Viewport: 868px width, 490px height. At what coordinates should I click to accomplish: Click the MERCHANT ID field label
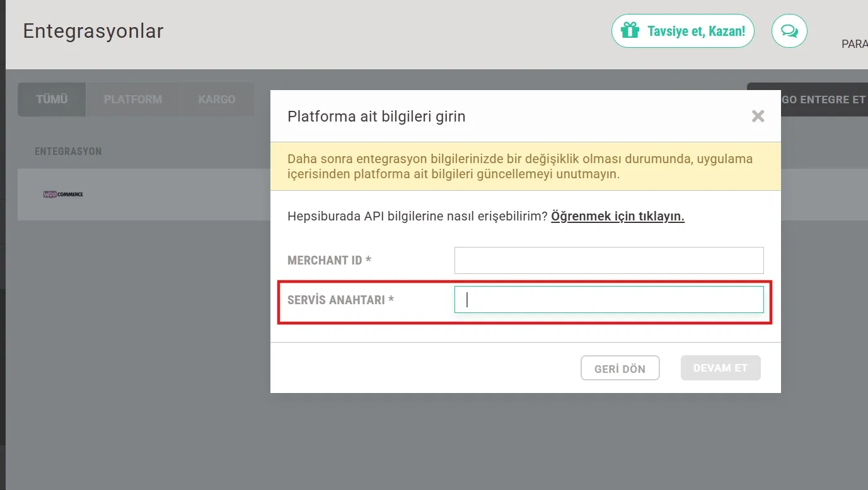coord(329,260)
